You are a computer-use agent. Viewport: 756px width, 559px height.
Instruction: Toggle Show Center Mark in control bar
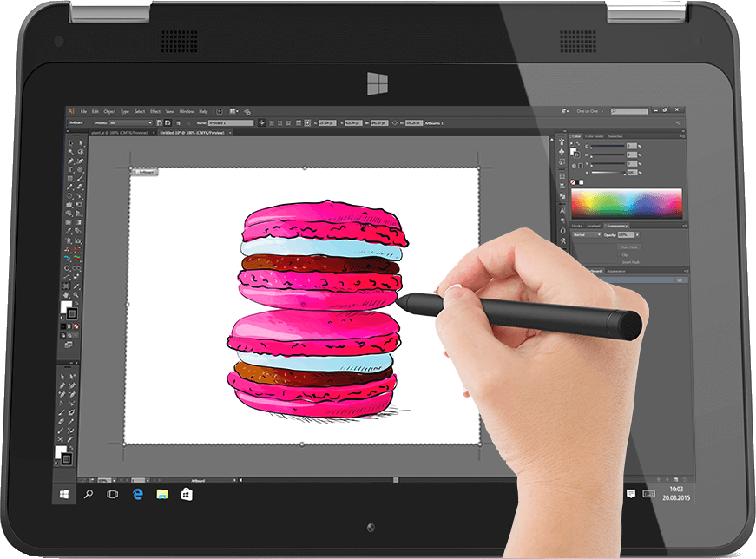[x=272, y=123]
